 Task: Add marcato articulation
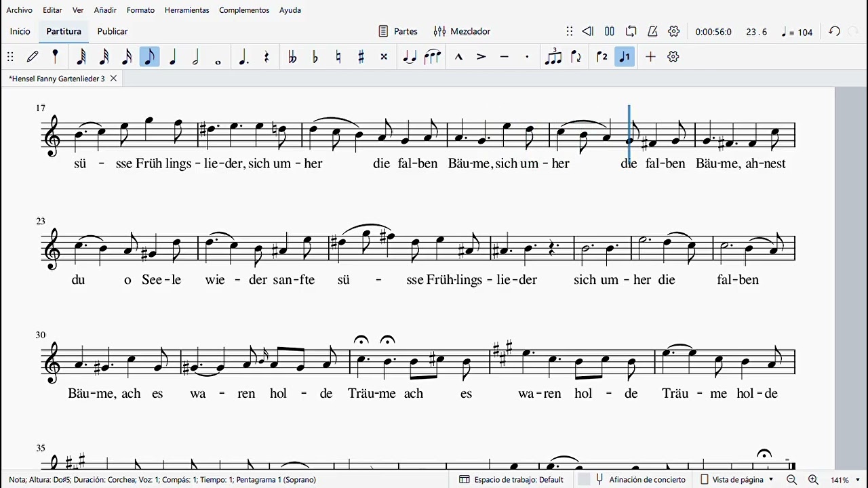pos(458,57)
